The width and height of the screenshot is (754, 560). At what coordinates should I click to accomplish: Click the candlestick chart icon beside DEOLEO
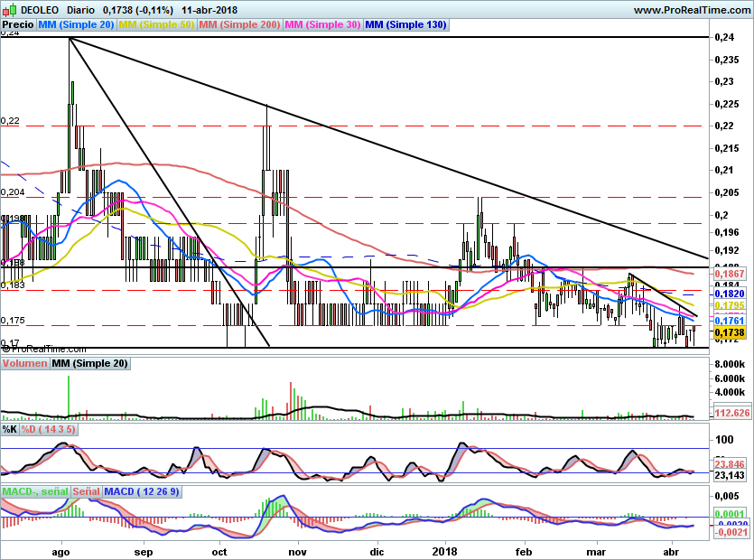coord(10,9)
